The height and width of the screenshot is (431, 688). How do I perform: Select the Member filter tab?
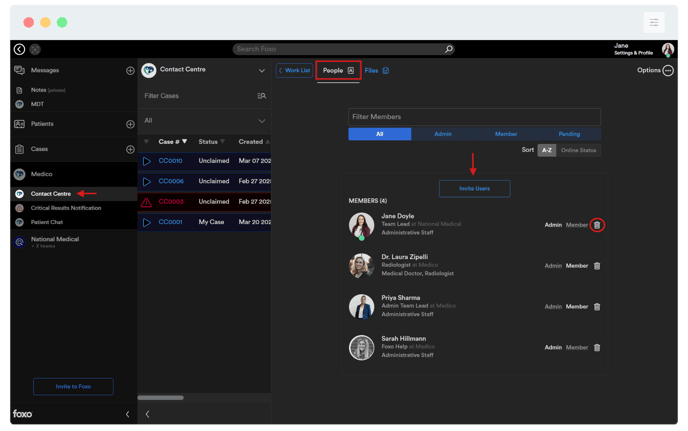(506, 134)
